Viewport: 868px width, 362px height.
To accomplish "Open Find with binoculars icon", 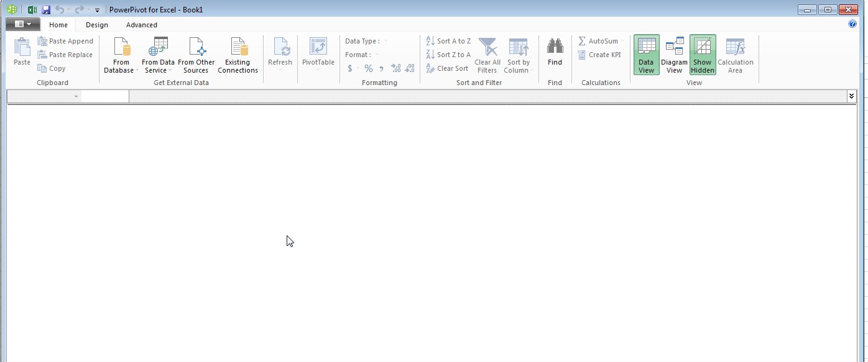I will [x=555, y=52].
